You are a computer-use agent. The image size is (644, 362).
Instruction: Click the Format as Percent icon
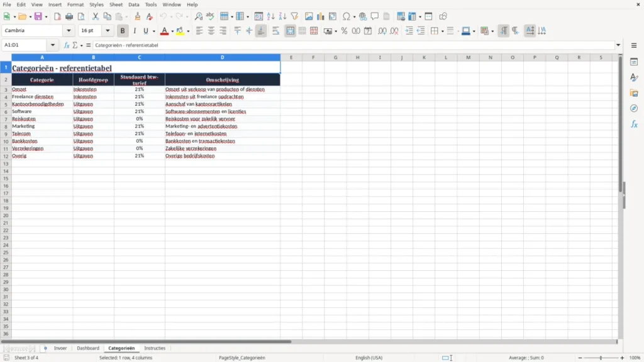point(344,31)
